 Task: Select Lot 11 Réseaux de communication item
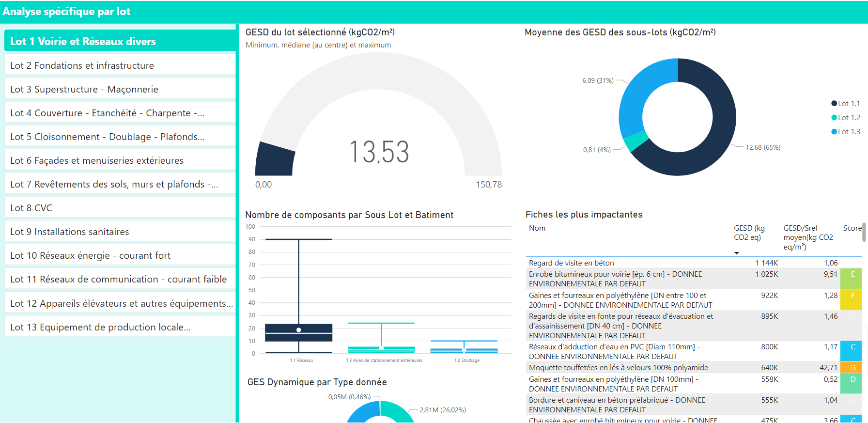coord(120,279)
